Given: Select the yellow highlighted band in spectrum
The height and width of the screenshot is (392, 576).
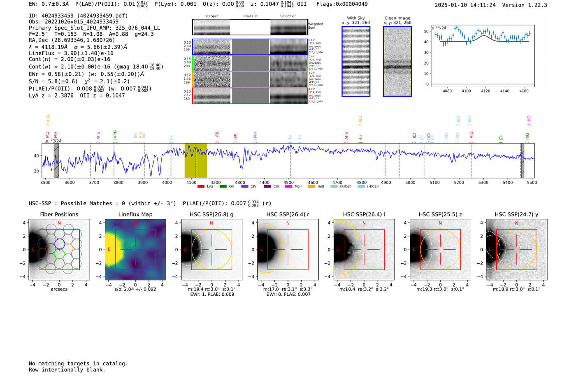Looking at the screenshot, I should (x=195, y=160).
